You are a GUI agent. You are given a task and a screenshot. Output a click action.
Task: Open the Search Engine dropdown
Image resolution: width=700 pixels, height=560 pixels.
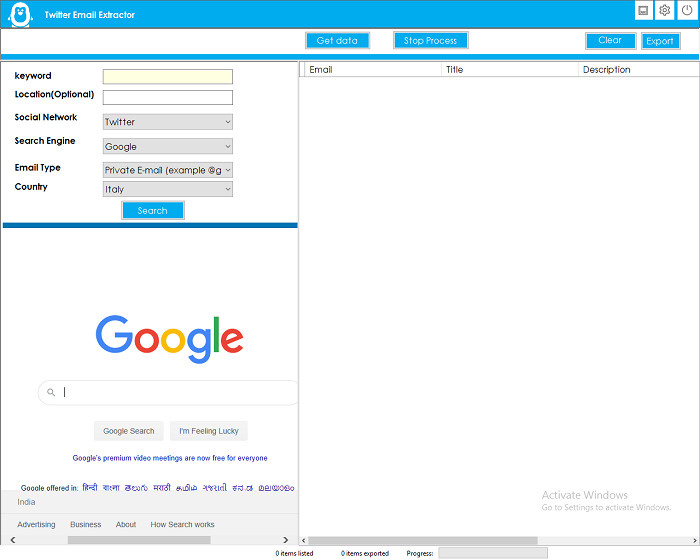167,146
